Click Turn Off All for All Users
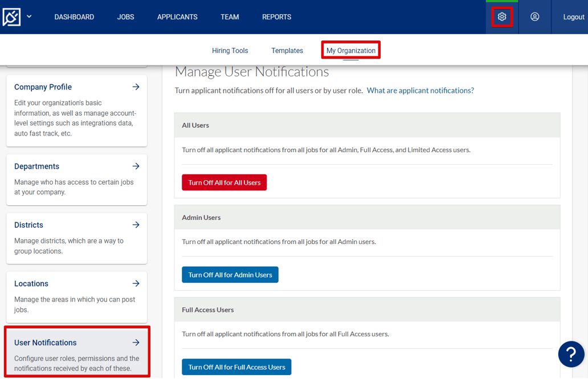This screenshot has height=379, width=588. point(224,182)
